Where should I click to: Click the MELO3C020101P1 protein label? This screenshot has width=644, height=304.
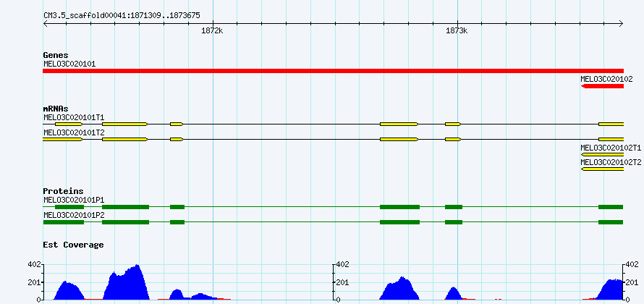[x=74, y=200]
